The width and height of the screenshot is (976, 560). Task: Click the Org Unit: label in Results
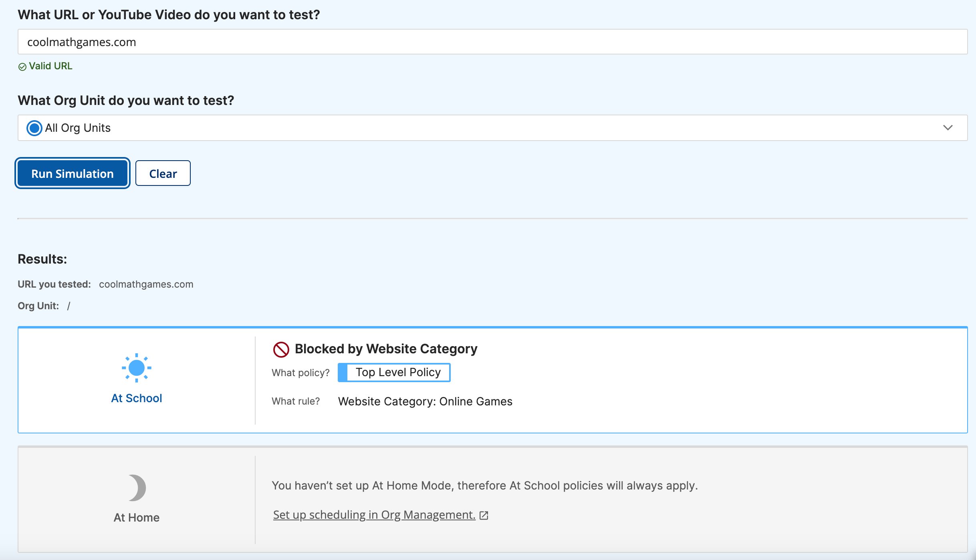pyautogui.click(x=38, y=306)
